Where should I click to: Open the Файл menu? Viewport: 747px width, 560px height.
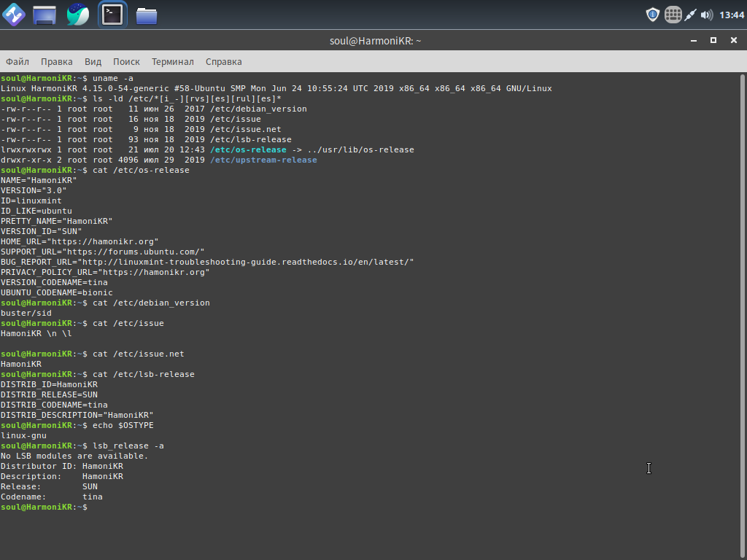pos(18,62)
